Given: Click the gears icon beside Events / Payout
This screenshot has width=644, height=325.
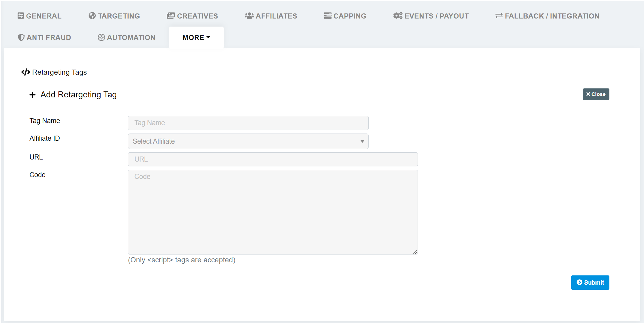Looking at the screenshot, I should point(398,16).
